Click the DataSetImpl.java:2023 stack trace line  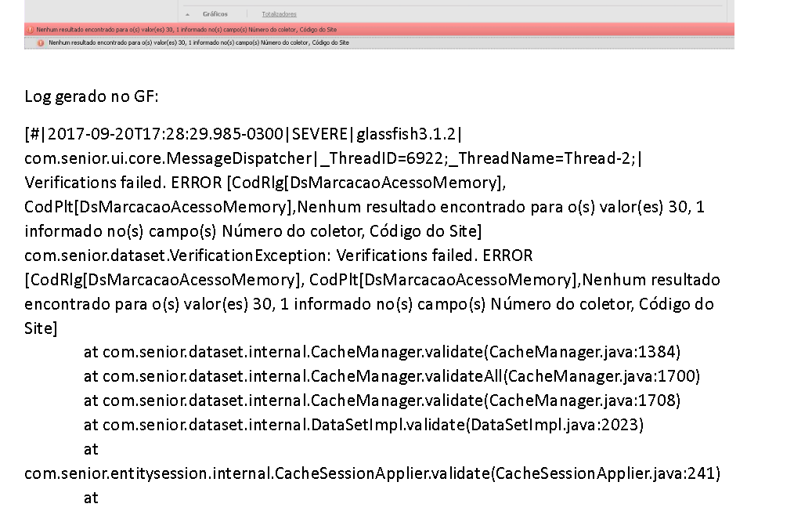[363, 426]
